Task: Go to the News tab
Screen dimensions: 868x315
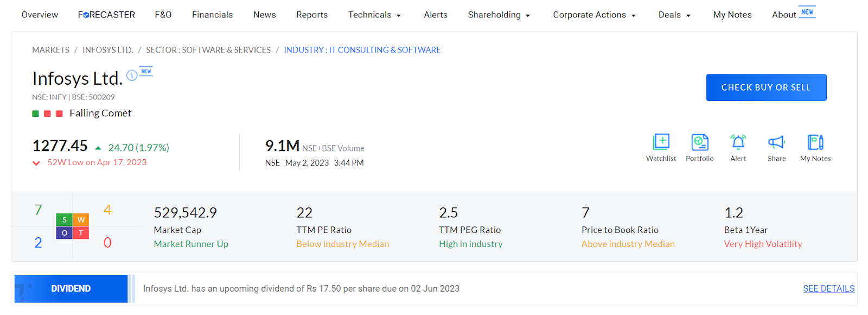Action: point(265,15)
